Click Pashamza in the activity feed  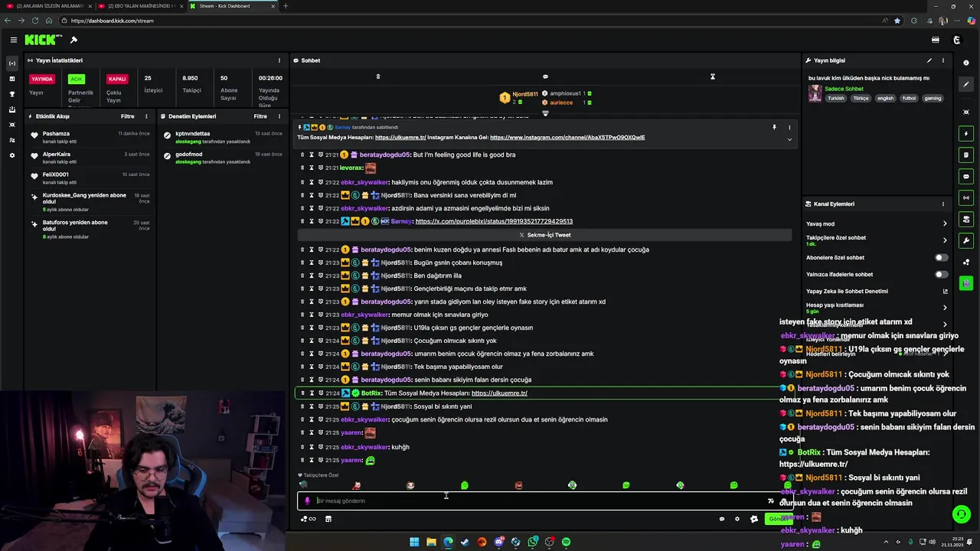pyautogui.click(x=56, y=134)
